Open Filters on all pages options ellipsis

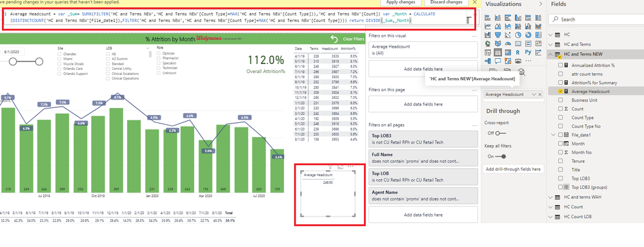[474, 125]
